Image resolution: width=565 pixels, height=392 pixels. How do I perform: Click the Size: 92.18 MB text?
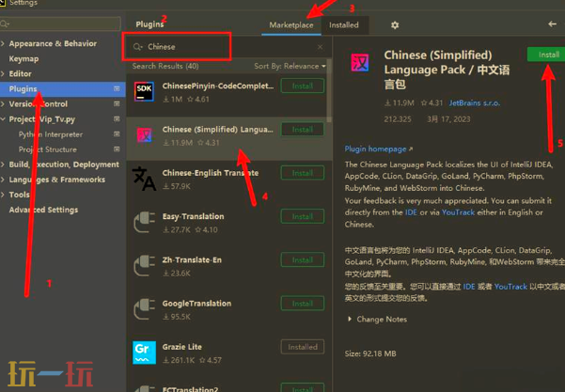point(370,353)
